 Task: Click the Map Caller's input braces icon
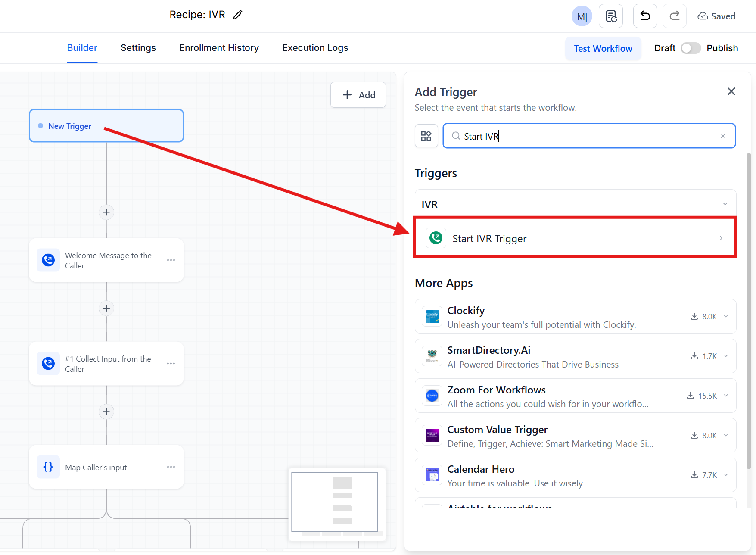pyautogui.click(x=48, y=467)
